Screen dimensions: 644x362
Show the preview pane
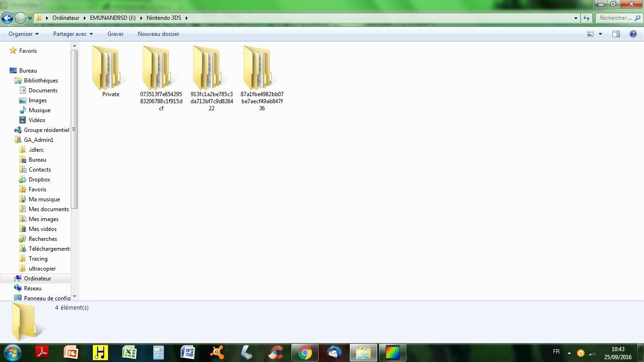(616, 34)
